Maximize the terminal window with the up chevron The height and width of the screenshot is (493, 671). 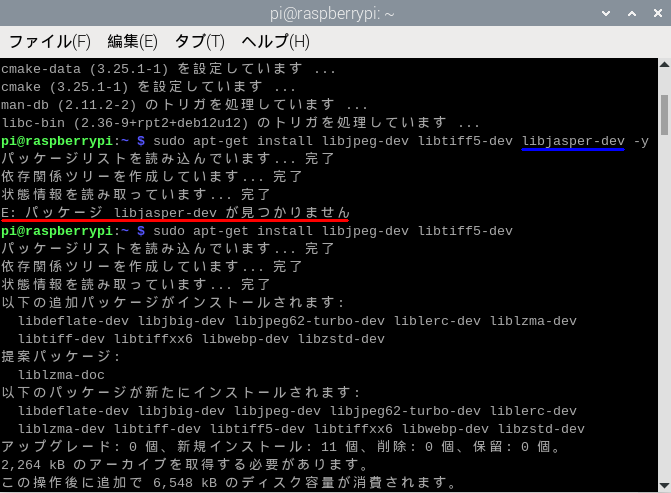click(632, 13)
